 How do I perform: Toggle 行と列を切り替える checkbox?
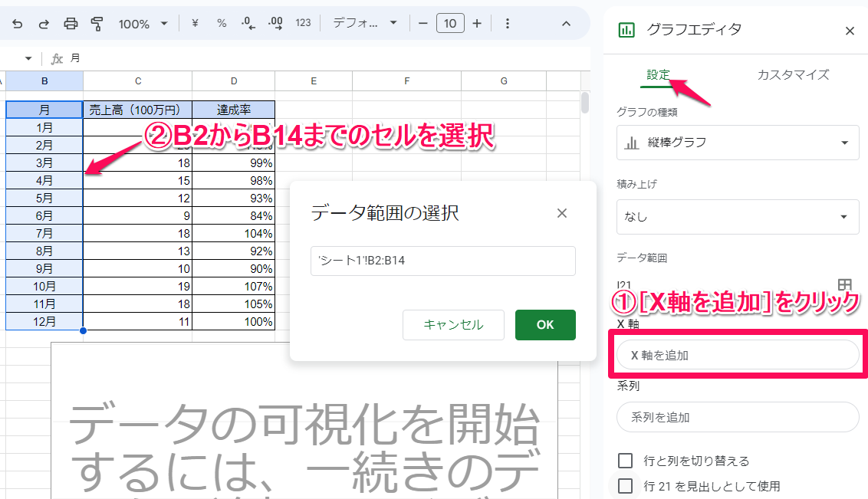625,460
